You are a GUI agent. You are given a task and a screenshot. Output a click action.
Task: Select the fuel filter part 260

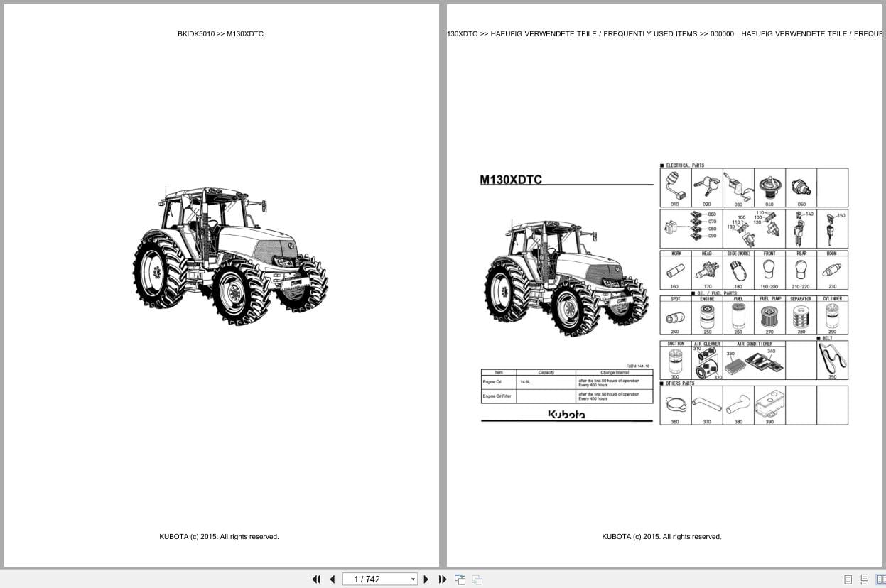[x=738, y=317]
